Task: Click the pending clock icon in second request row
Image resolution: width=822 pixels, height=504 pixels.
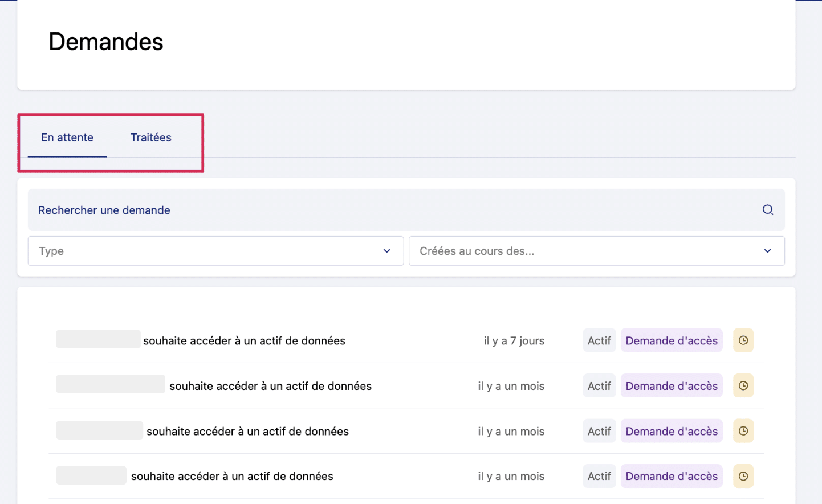Action: point(743,386)
